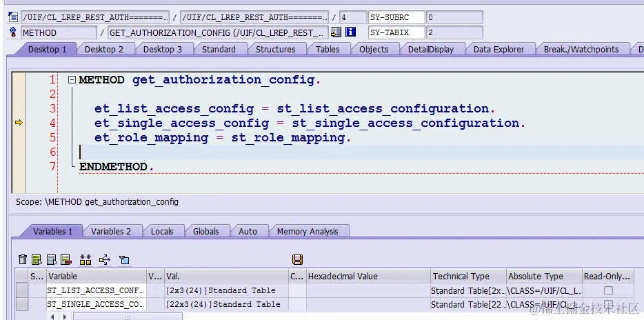Click the Val. column header
644x320 pixels.
pos(226,277)
